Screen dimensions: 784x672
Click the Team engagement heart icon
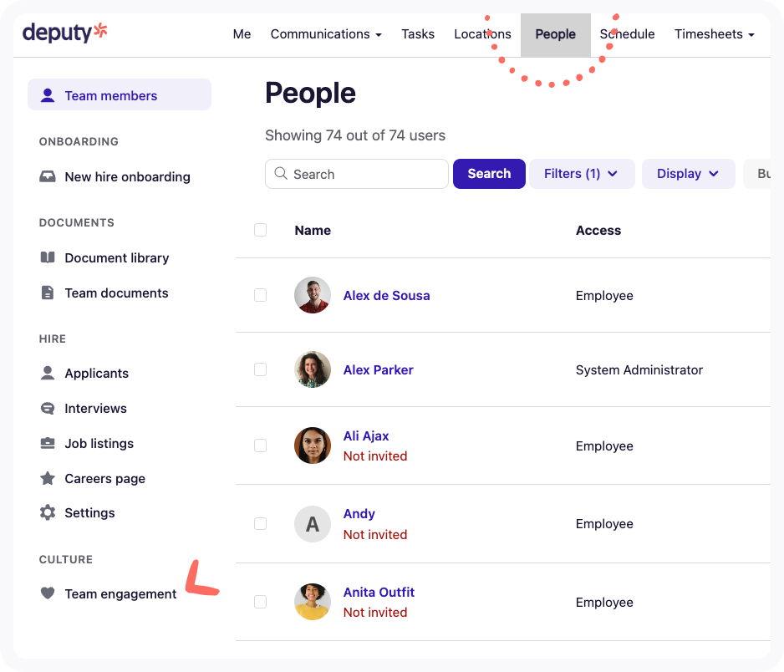point(48,593)
